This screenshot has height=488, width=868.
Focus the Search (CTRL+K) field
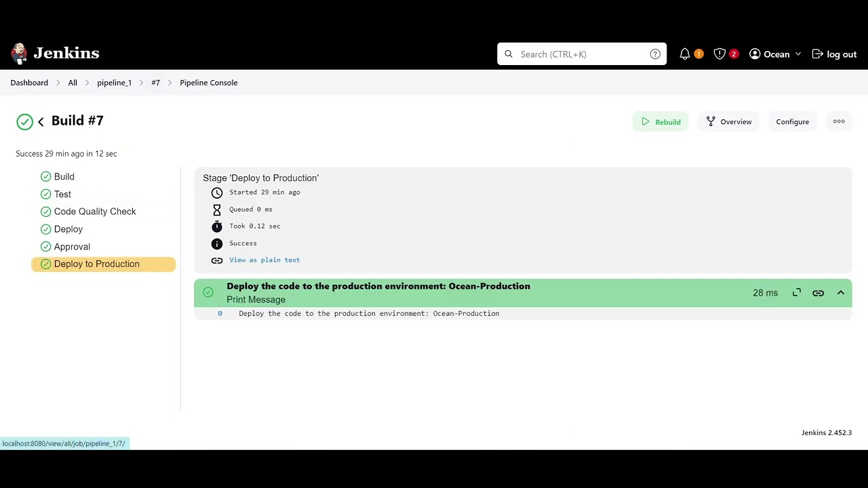click(582, 54)
